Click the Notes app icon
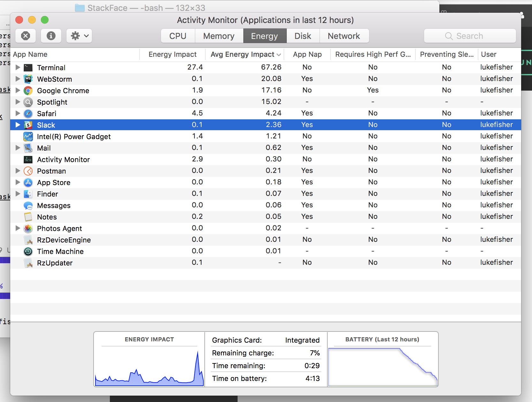Screen dimensions: 532x402 point(28,217)
